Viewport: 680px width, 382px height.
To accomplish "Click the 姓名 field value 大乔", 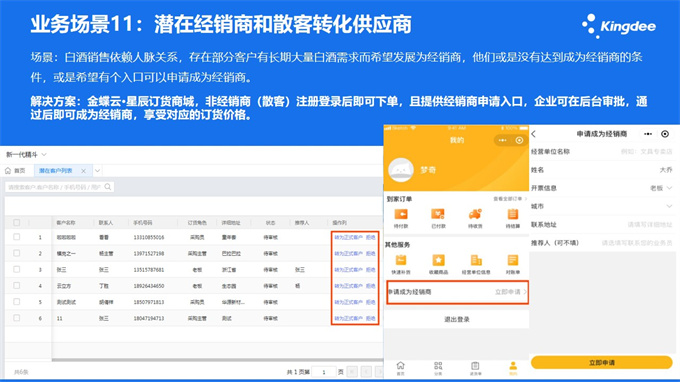I will [666, 170].
